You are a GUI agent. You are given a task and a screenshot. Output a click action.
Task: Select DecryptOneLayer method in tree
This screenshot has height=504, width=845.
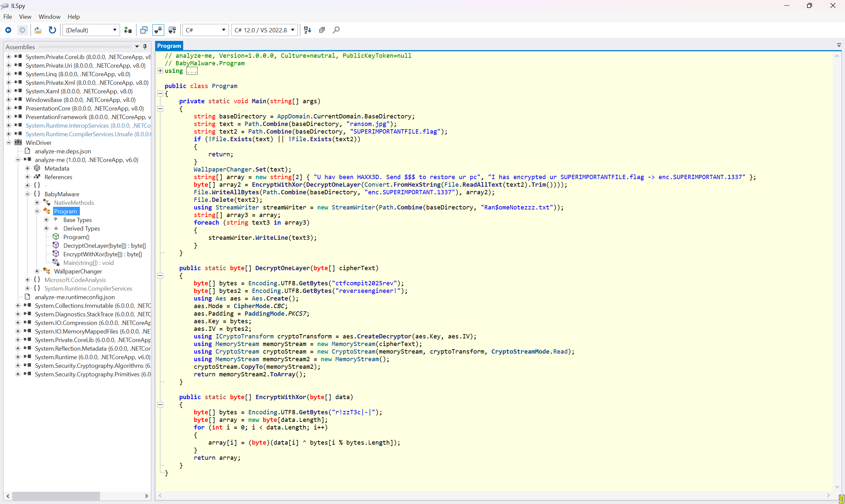click(x=104, y=245)
